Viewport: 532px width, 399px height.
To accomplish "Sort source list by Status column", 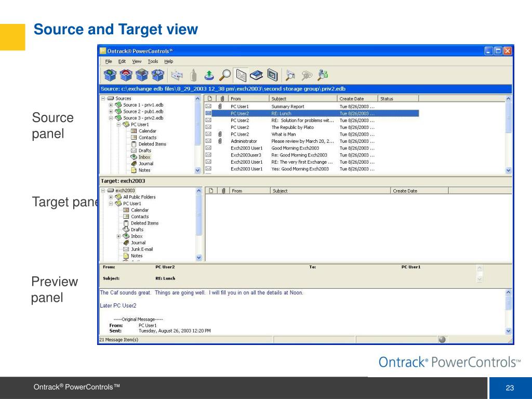I will point(398,99).
